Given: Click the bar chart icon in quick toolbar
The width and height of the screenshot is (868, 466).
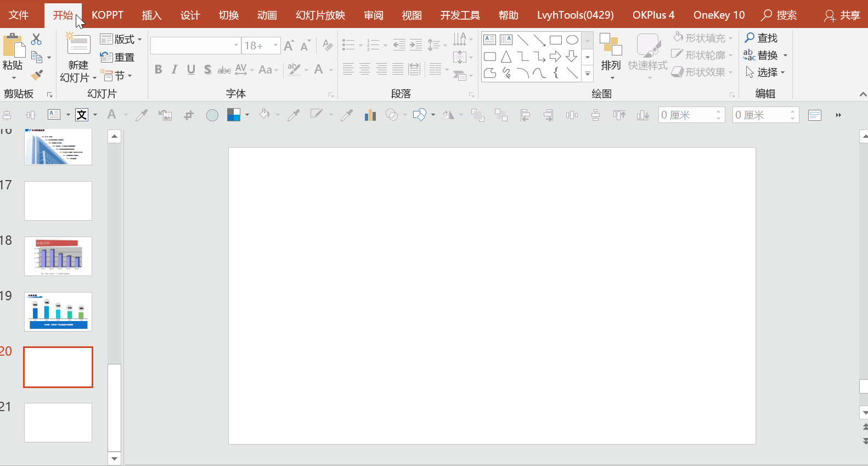Looking at the screenshot, I should 370,115.
